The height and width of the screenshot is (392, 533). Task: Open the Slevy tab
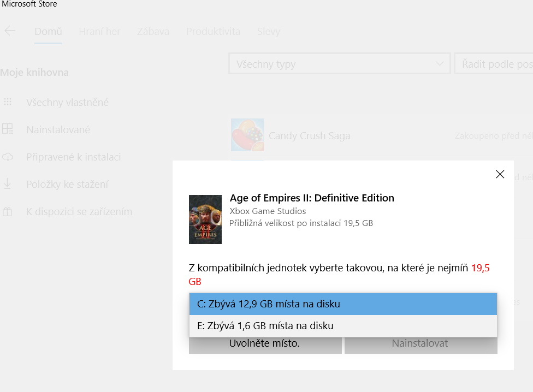click(x=269, y=32)
